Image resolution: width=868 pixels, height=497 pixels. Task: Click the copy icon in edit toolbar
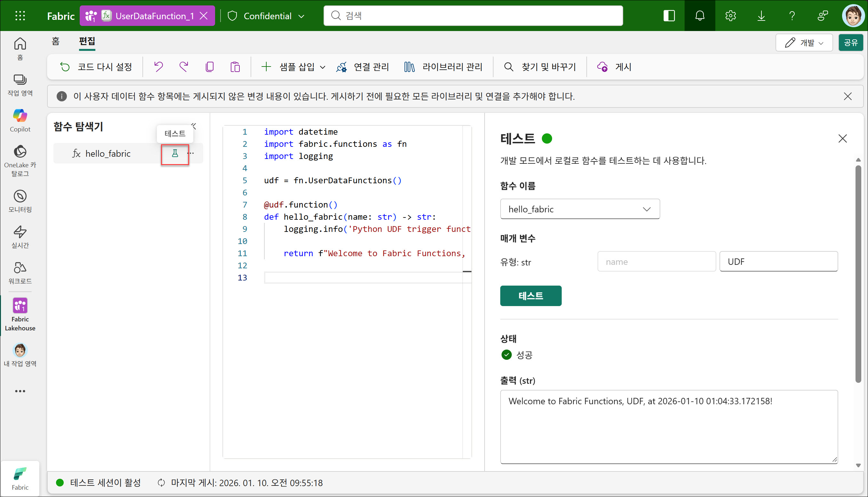pyautogui.click(x=209, y=67)
